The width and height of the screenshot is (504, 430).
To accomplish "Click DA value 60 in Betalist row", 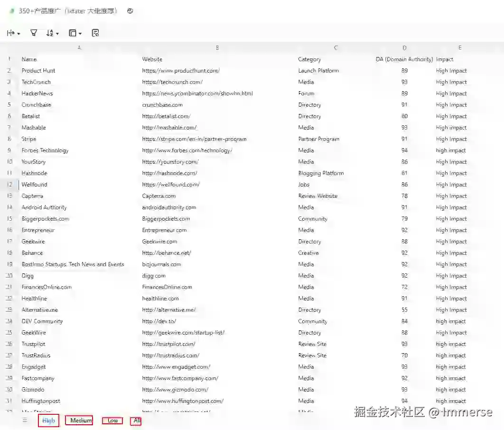I will pos(404,116).
